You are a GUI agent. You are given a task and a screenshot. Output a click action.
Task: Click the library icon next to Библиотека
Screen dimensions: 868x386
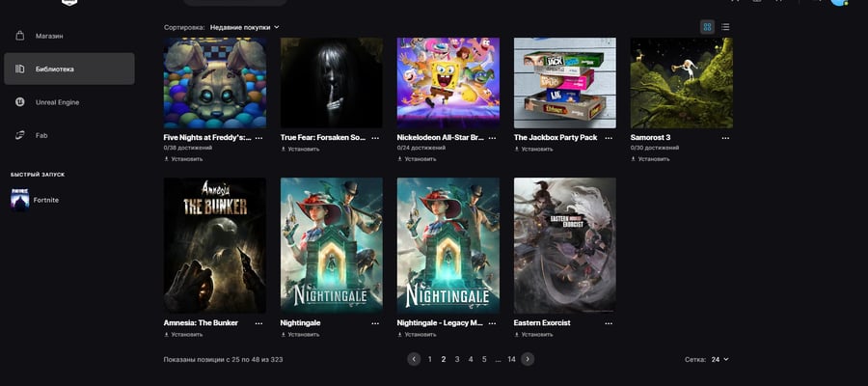tap(20, 69)
